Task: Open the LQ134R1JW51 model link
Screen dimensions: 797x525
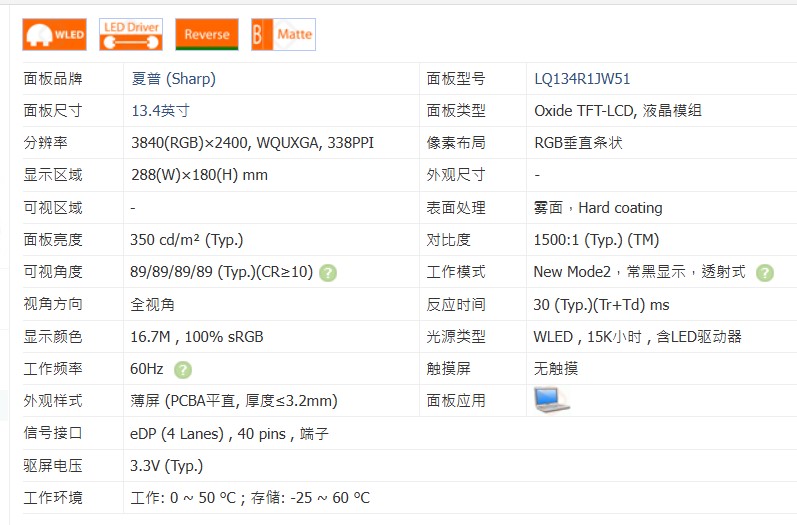Action: 582,79
